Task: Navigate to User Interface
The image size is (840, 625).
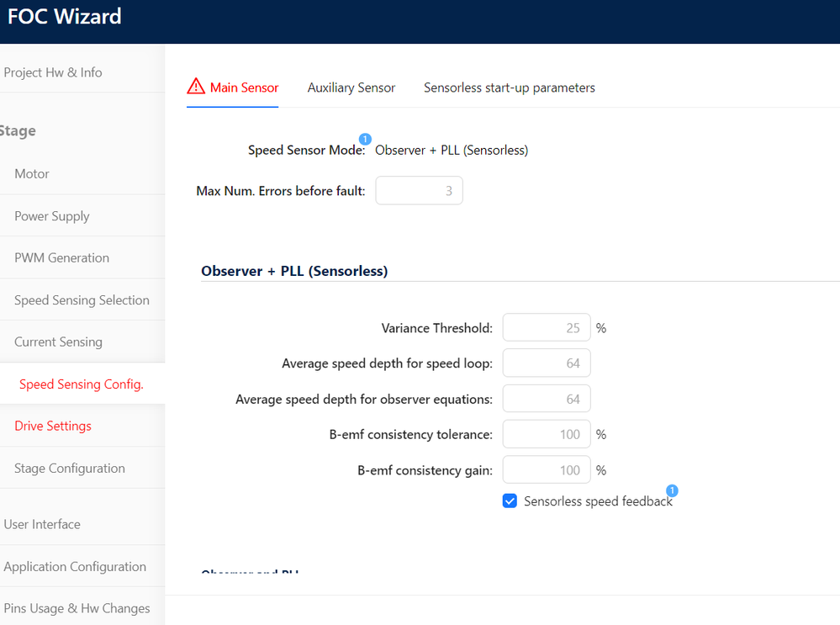Action: (x=42, y=524)
